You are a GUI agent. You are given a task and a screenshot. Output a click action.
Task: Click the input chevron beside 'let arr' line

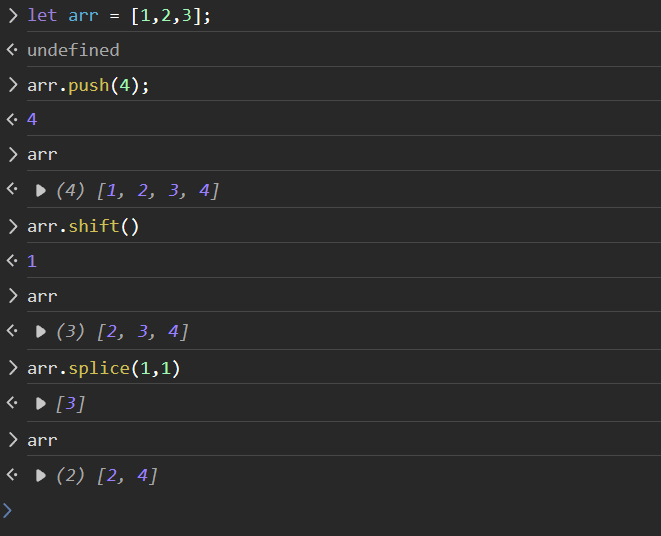tap(12, 15)
